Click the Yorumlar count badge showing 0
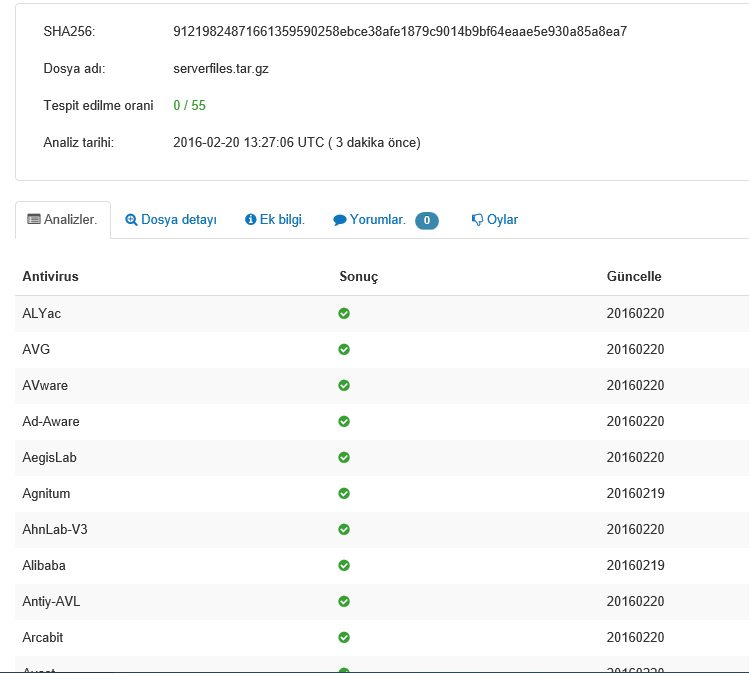 point(427,220)
